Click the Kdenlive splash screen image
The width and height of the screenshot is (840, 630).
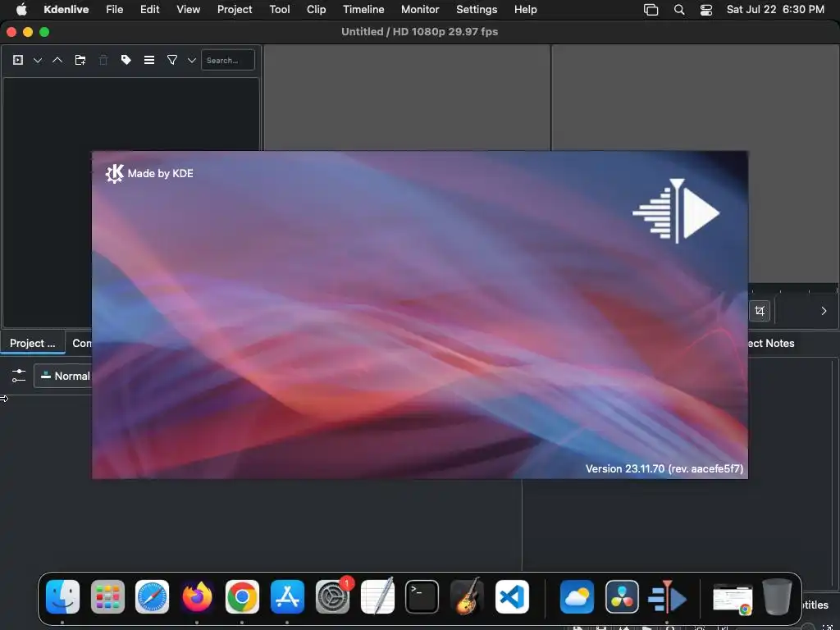[x=420, y=315]
